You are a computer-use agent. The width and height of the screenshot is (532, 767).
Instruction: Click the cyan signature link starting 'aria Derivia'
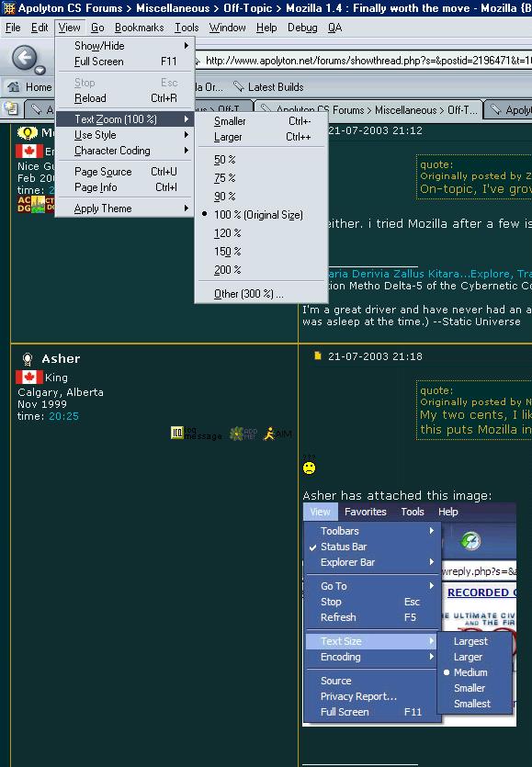point(430,274)
